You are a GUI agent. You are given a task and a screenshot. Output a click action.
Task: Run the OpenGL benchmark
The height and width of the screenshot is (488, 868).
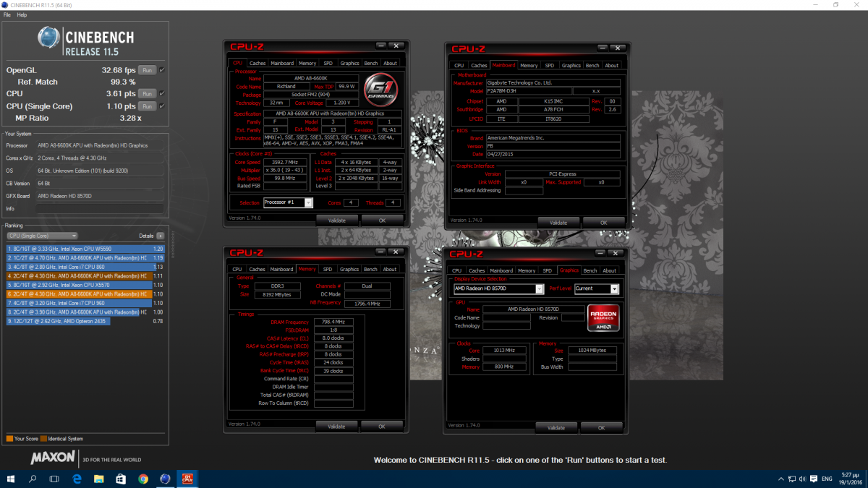[x=147, y=70]
